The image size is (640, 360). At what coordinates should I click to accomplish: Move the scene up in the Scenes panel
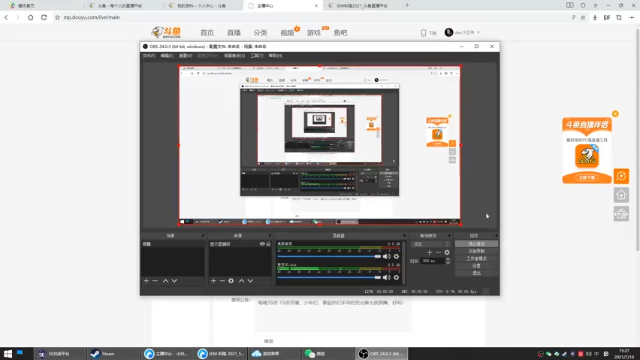[165, 281]
